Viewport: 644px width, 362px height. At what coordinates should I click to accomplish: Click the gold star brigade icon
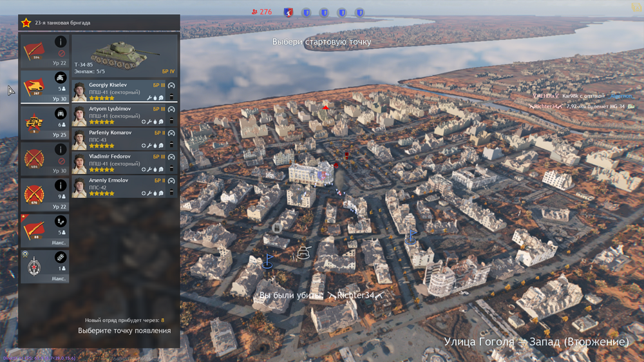[x=26, y=23]
